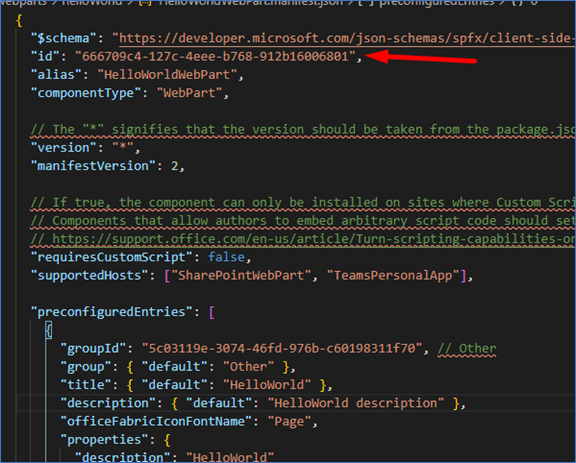Open the support.office.com link in the comment

[314, 239]
